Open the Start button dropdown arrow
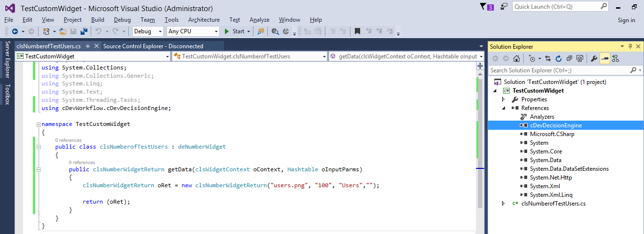The height and width of the screenshot is (234, 644). 249,31
